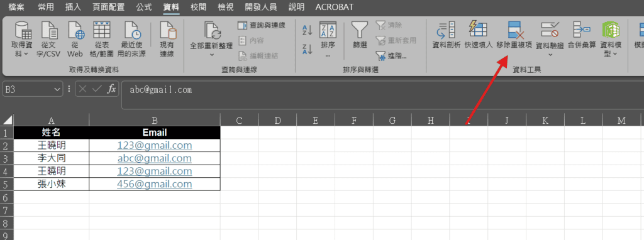This screenshot has width=644, height=240.
Task: Open the abc@gmail.com link in cell B3
Action: pyautogui.click(x=155, y=158)
